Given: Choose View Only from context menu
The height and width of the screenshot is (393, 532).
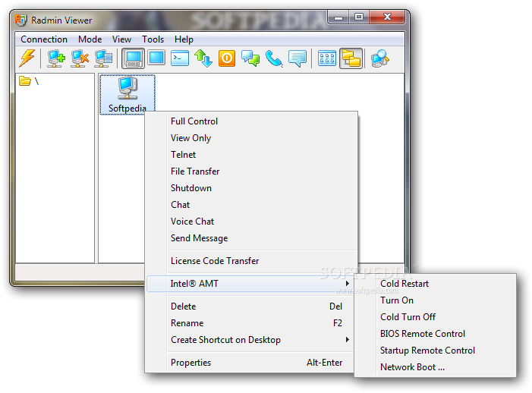Looking at the screenshot, I should tap(251, 138).
